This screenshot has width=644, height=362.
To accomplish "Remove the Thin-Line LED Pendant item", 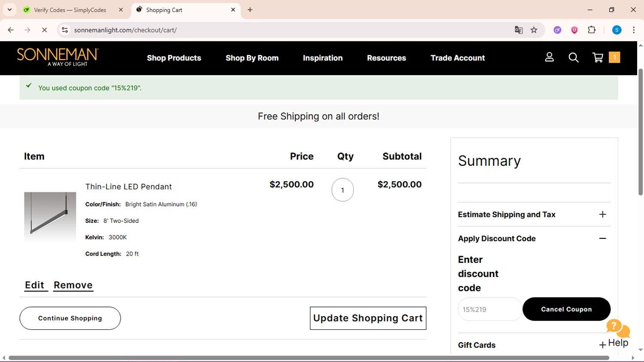I will pos(73,285).
